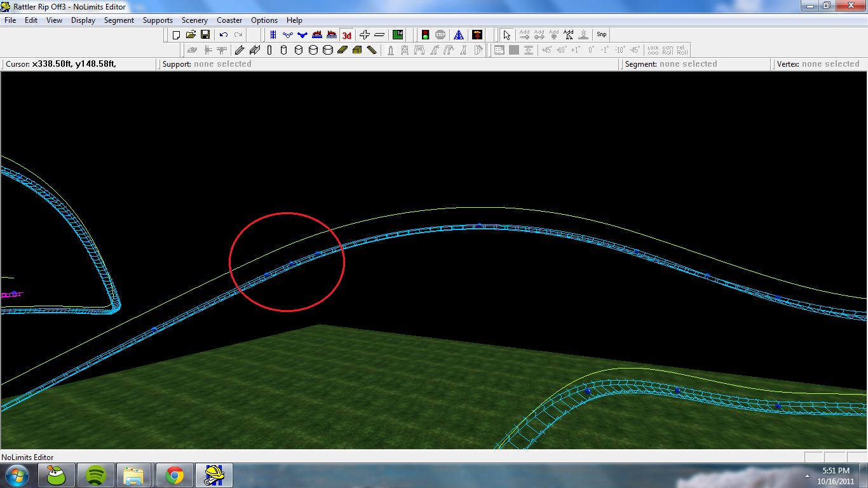868x488 pixels.
Task: Click the Cursor x338.50ft, y148.58ft readout
Action: point(78,64)
